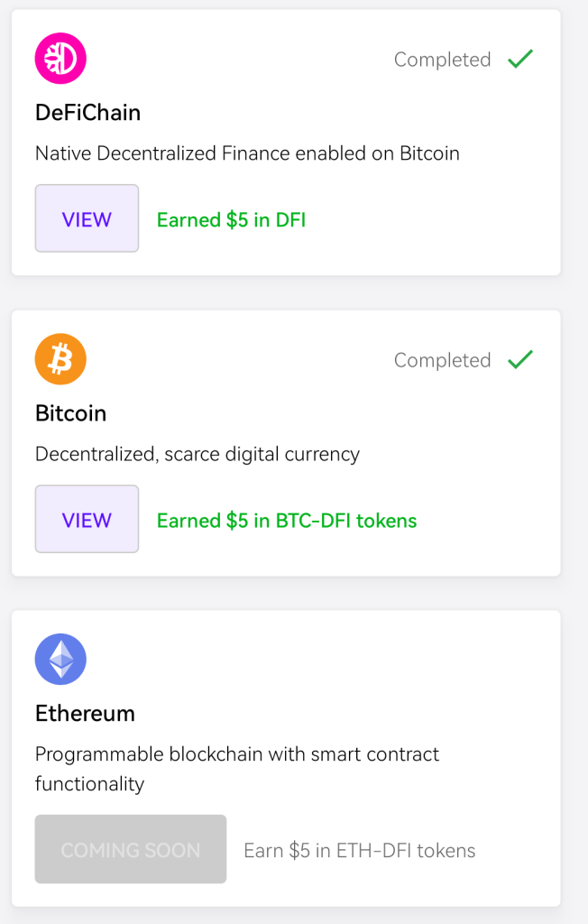Screen dimensions: 588x924
Task: Click the DeFiChain completed green checkmark
Action: (520, 60)
